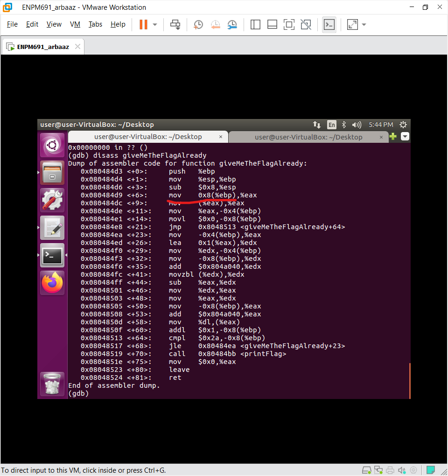This screenshot has height=476, width=448.
Task: Take a VM snapshot
Action: pos(198,25)
